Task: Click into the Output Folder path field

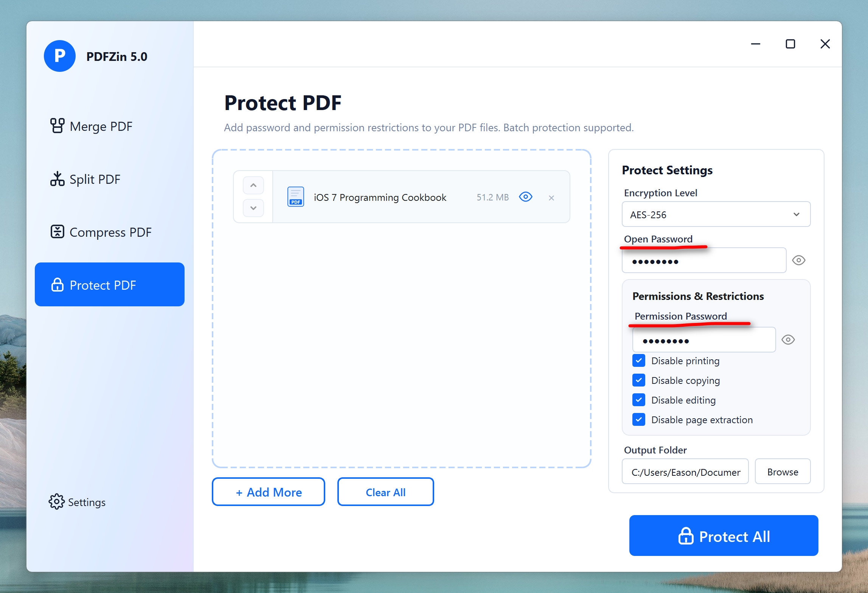Action: point(685,472)
